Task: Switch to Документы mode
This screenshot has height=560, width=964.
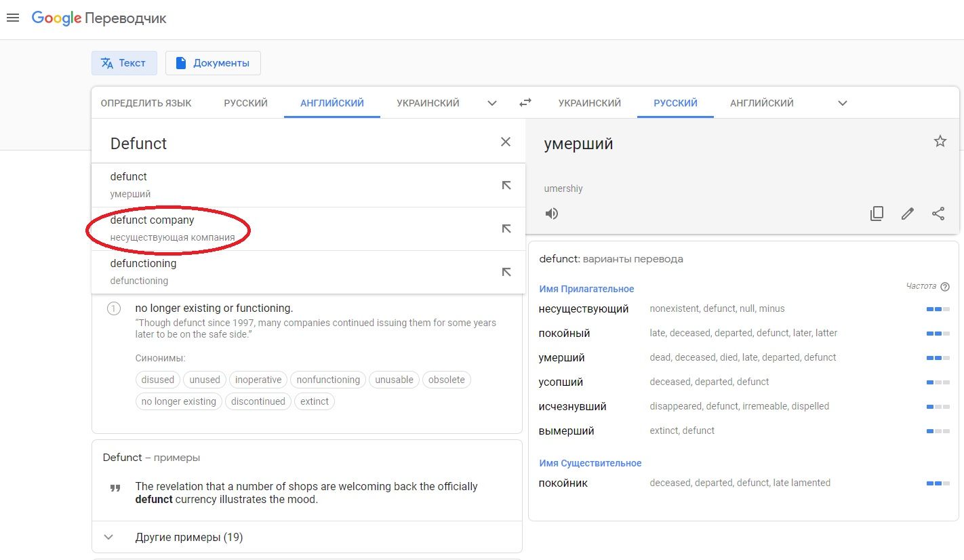Action: [213, 63]
